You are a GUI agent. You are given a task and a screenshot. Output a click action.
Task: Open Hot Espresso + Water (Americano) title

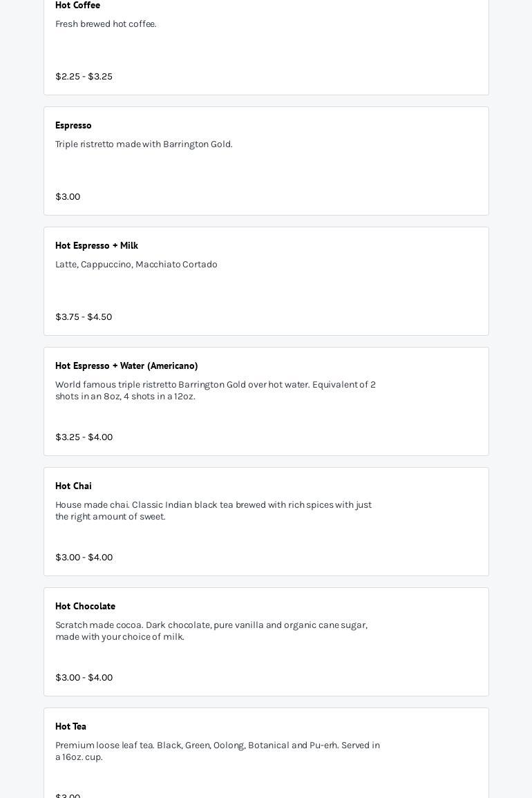(126, 366)
